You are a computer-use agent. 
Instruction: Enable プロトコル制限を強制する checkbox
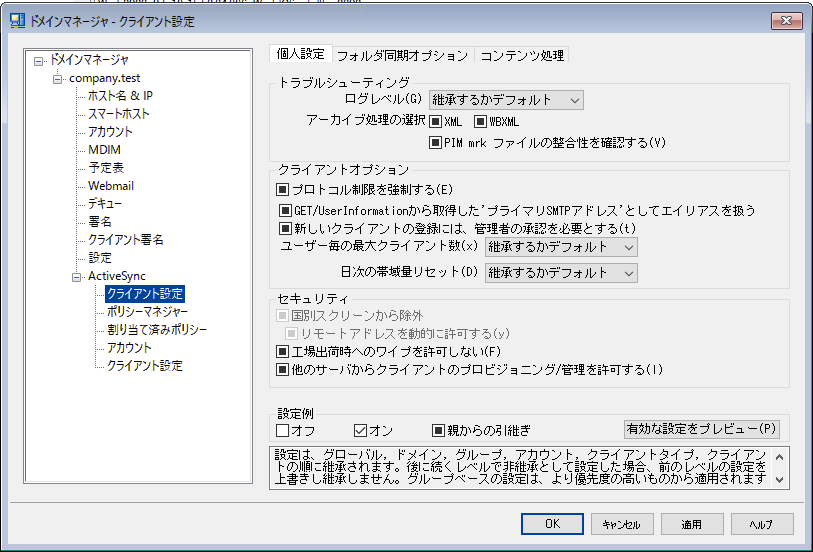tap(283, 189)
